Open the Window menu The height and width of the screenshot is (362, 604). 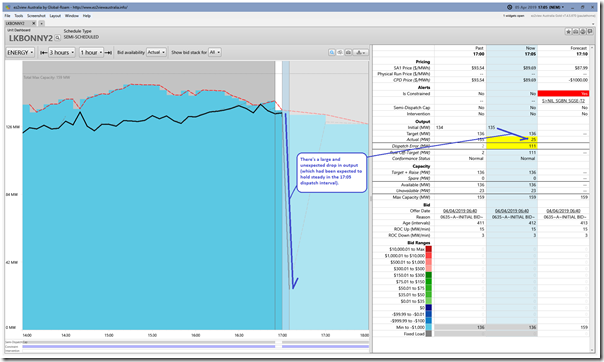72,16
